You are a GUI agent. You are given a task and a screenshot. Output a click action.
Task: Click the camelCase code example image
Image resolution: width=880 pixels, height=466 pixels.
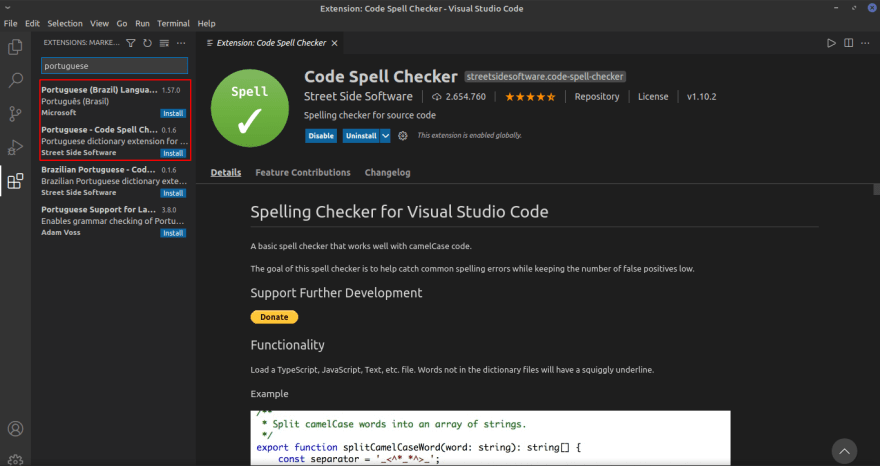tap(491, 438)
